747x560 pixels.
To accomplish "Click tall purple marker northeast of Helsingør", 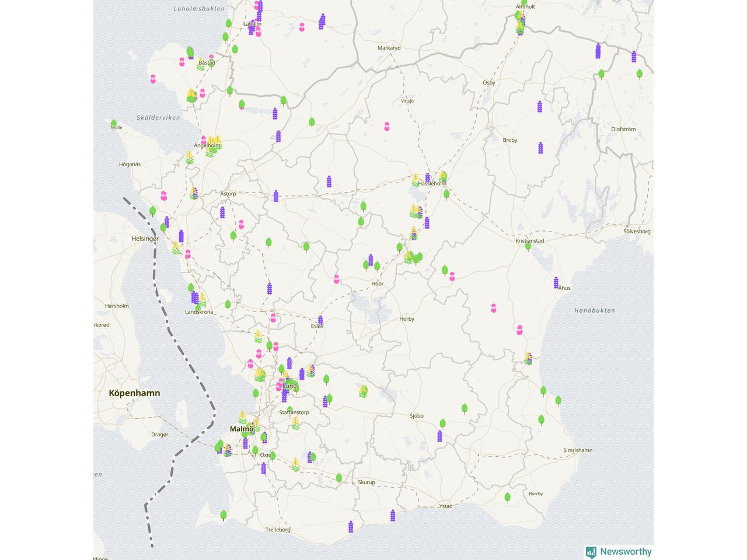I will pyautogui.click(x=181, y=236).
